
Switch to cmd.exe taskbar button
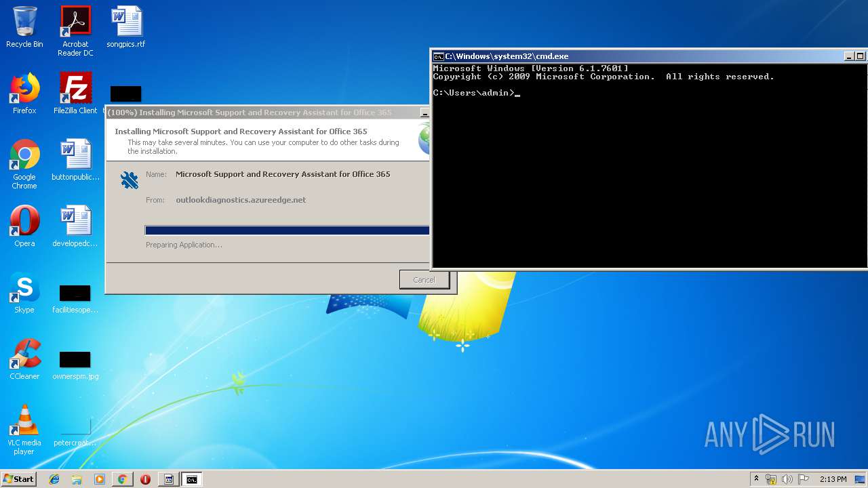(192, 479)
